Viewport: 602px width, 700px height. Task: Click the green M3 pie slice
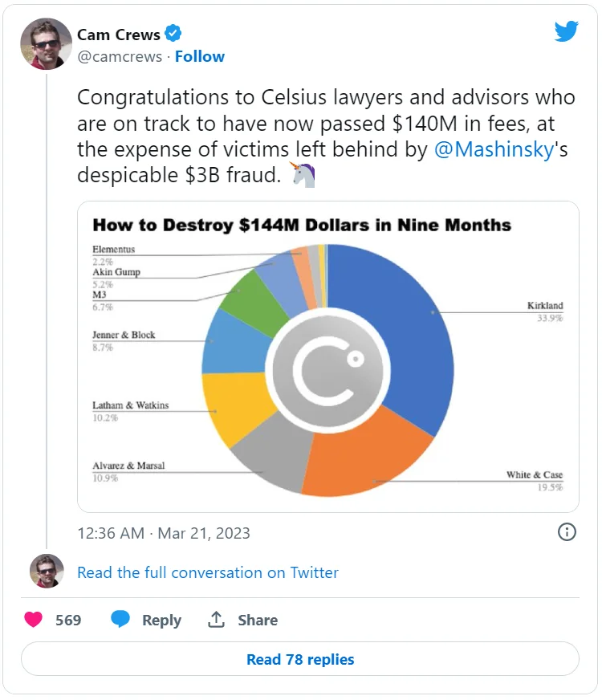(x=253, y=299)
